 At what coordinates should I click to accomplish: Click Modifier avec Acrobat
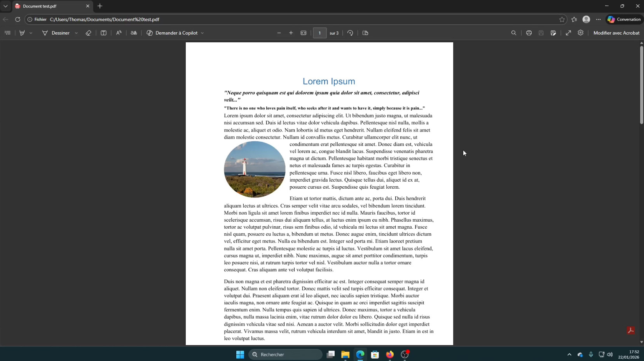pyautogui.click(x=616, y=33)
